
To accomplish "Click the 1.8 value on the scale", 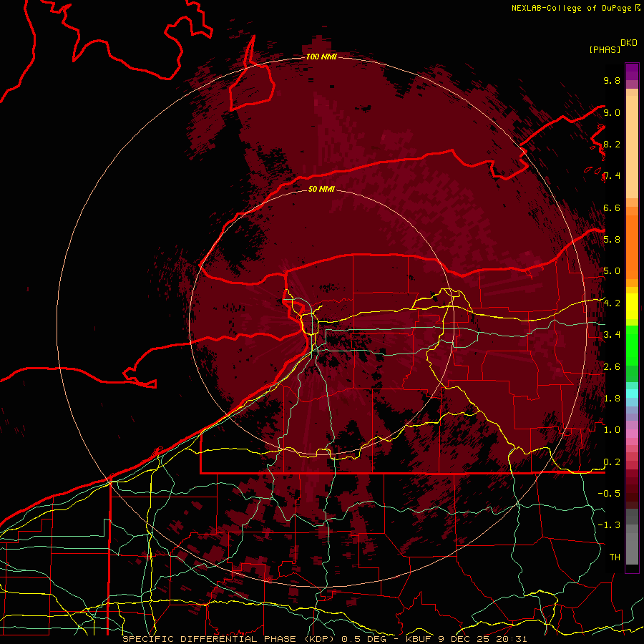I will 612,399.
